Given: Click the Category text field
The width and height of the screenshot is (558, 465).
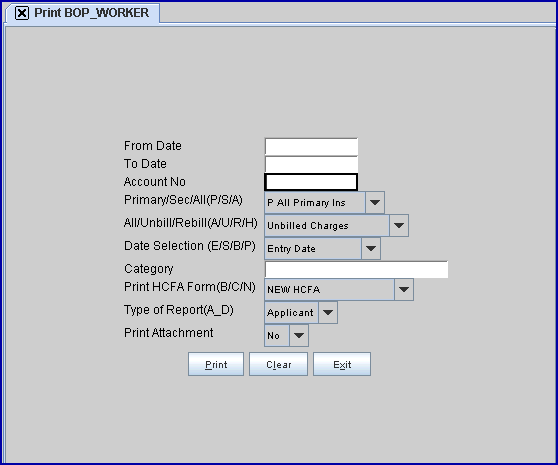Looking at the screenshot, I should coord(356,269).
